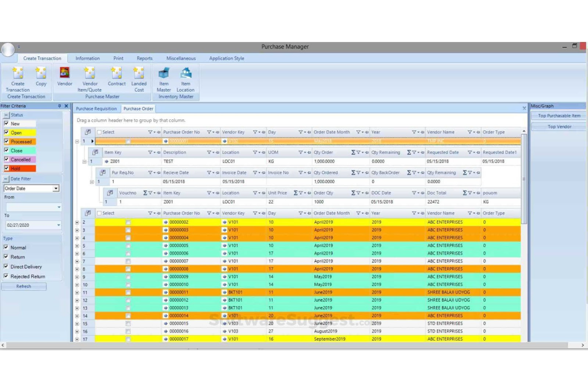
Task: Open the To date 02/27/2020 dropdown
Action: 58,225
